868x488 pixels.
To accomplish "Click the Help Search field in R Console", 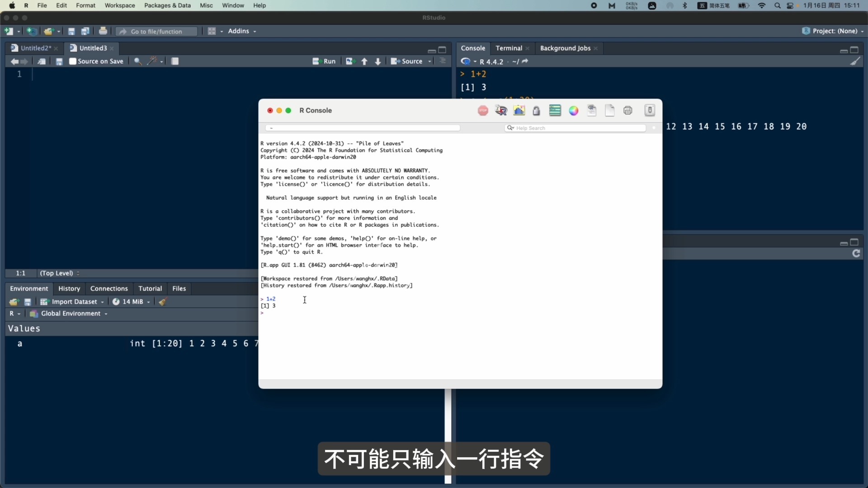I will coord(575,128).
